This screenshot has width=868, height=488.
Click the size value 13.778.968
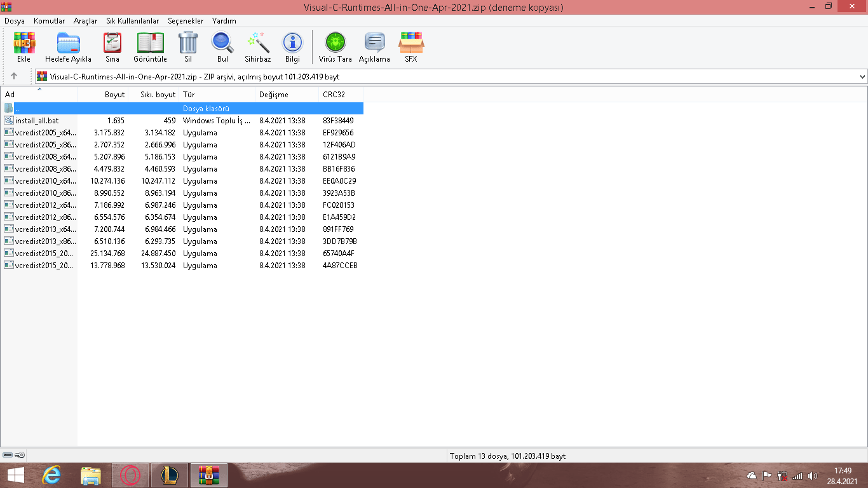pos(107,266)
